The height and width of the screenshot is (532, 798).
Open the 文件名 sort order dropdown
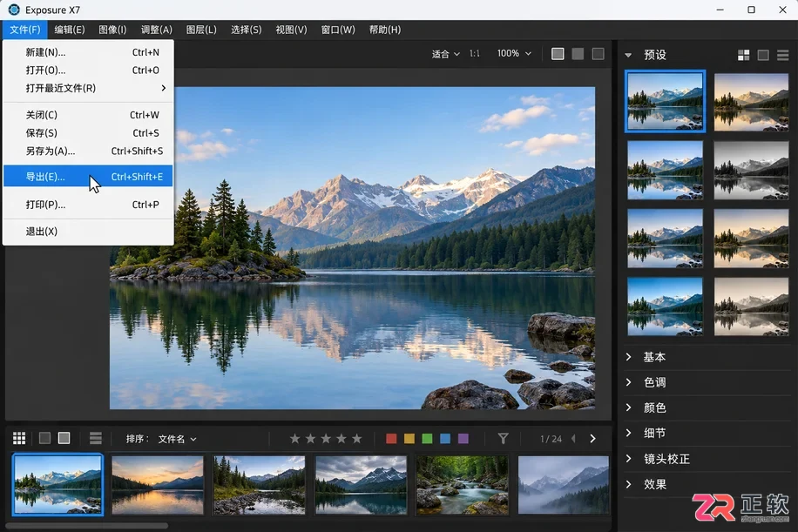click(177, 439)
